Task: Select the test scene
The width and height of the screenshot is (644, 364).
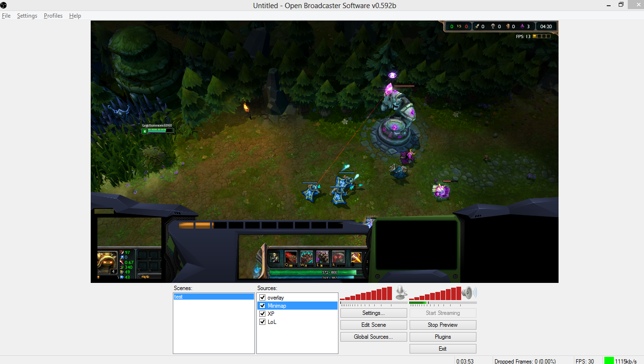Action: [x=213, y=297]
